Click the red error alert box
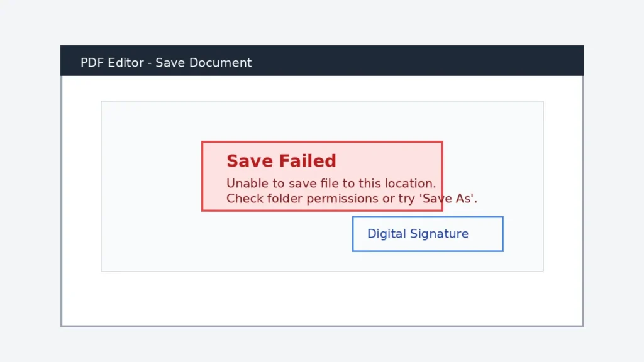The image size is (644, 362). [x=322, y=176]
